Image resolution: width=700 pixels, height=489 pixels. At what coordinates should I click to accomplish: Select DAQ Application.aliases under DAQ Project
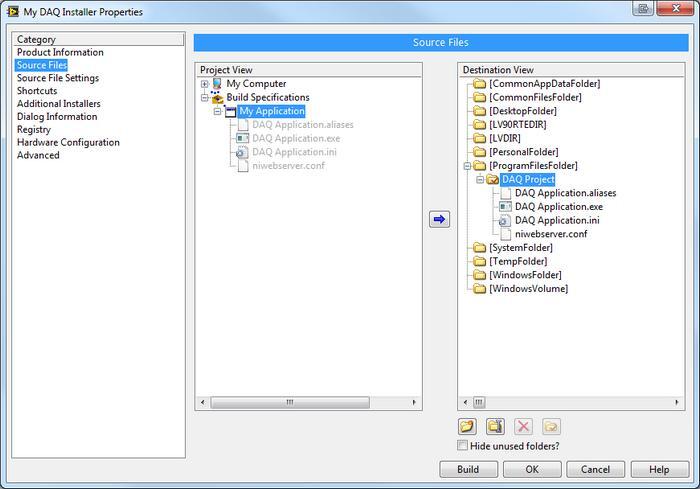coord(565,193)
